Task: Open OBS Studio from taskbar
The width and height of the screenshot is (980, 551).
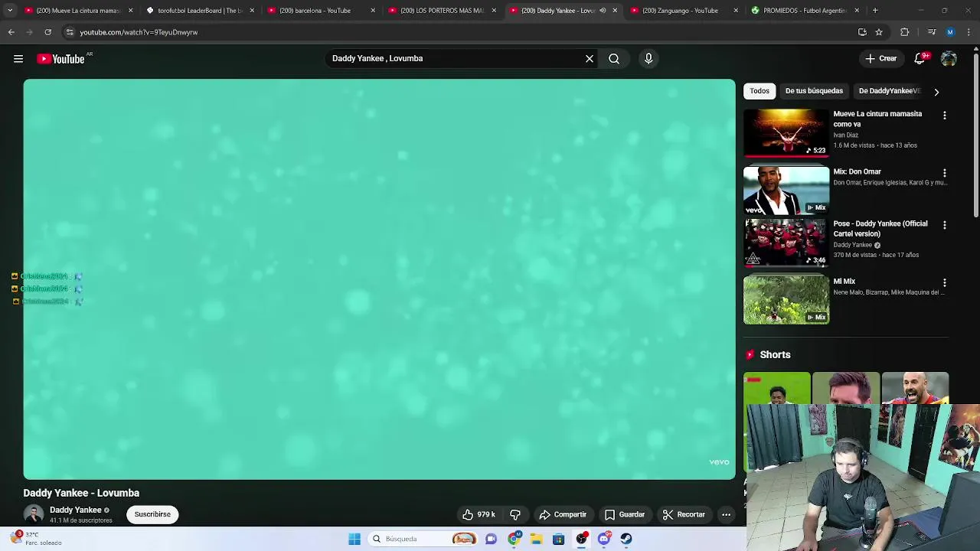Action: [582, 539]
